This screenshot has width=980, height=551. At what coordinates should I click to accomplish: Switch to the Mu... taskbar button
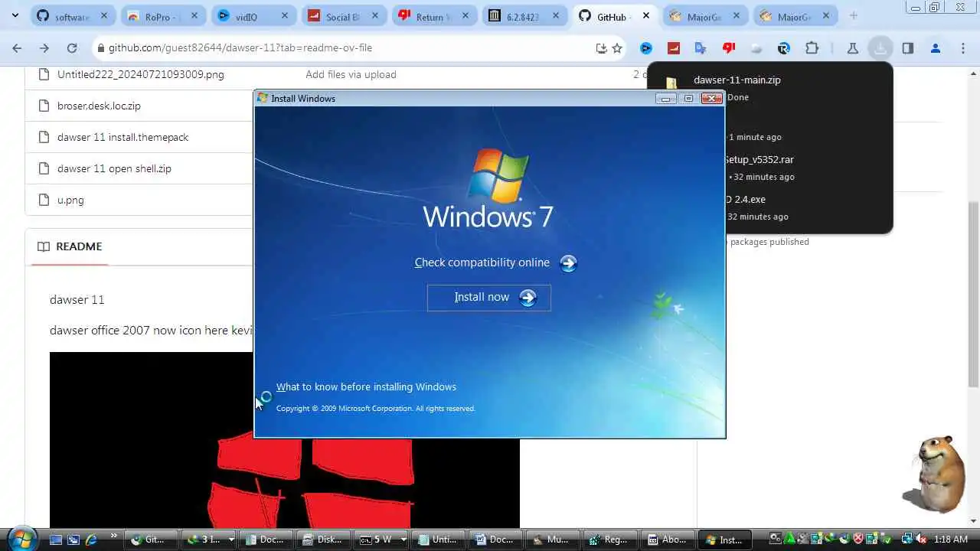pos(553,540)
